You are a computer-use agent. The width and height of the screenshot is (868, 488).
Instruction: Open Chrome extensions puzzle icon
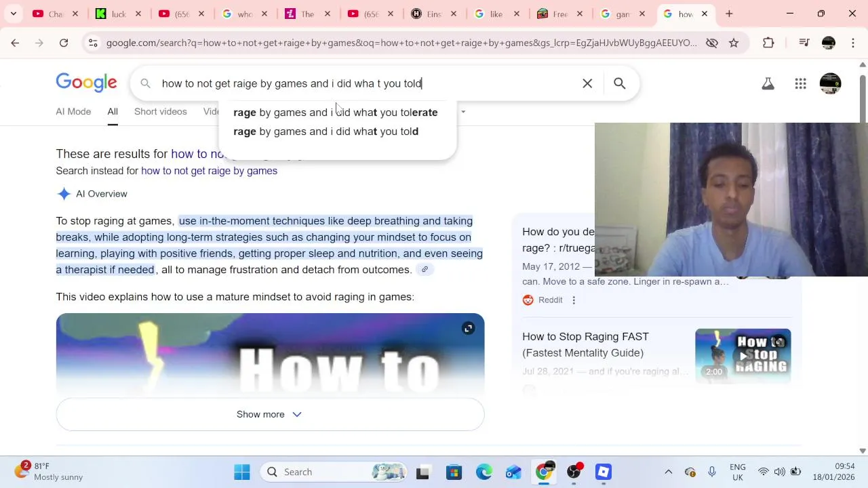(768, 43)
